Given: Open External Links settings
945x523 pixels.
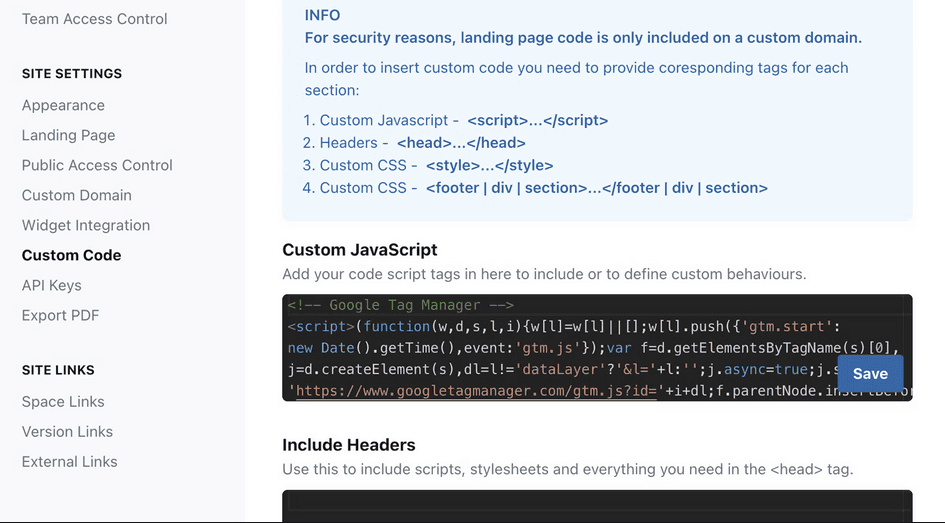Looking at the screenshot, I should point(69,461).
